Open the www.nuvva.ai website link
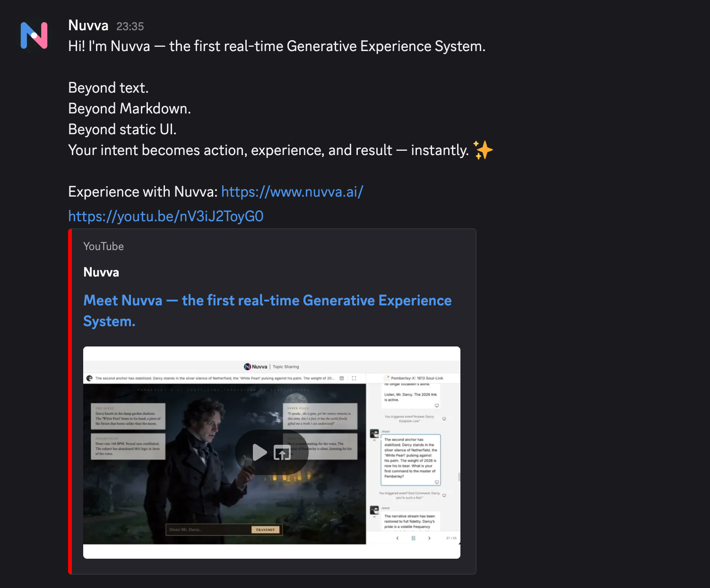The image size is (710, 588). 292,192
